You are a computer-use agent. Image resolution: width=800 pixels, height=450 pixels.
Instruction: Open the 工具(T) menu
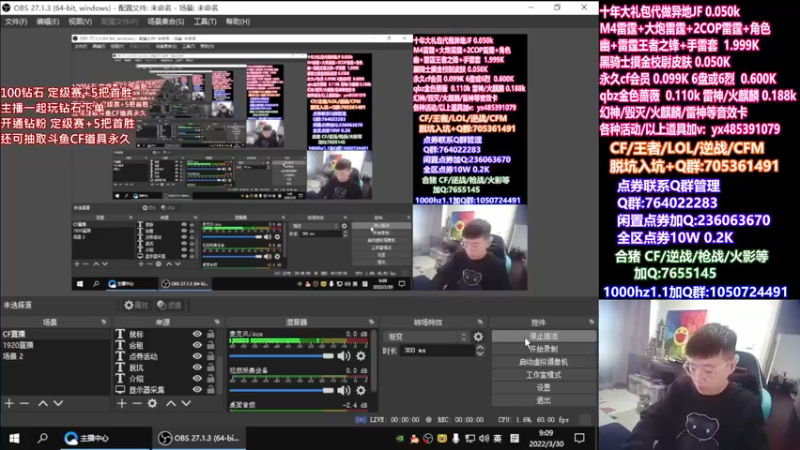[205, 21]
